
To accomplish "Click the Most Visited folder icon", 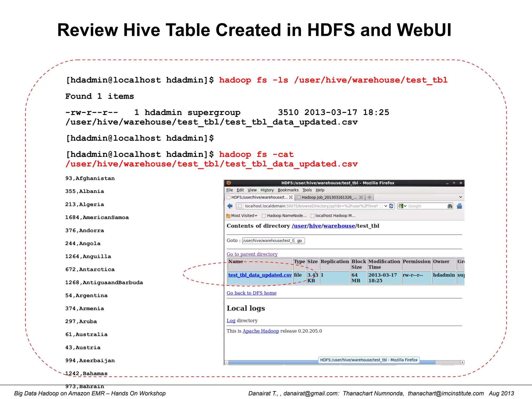I will (x=228, y=216).
